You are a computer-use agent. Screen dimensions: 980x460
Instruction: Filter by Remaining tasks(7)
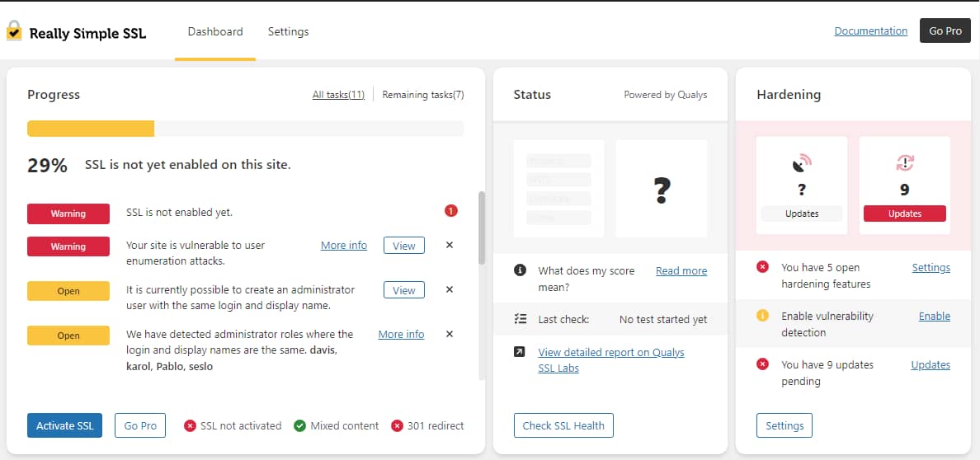(422, 95)
